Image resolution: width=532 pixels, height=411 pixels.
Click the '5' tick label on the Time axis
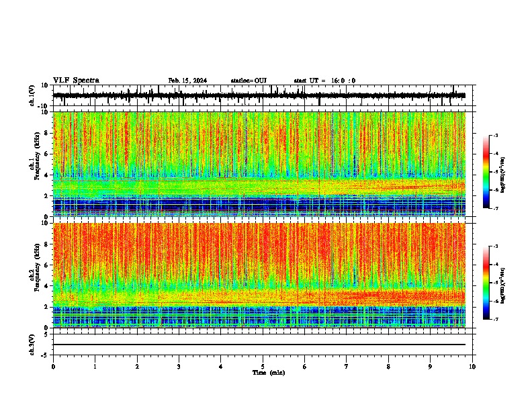[263, 367]
